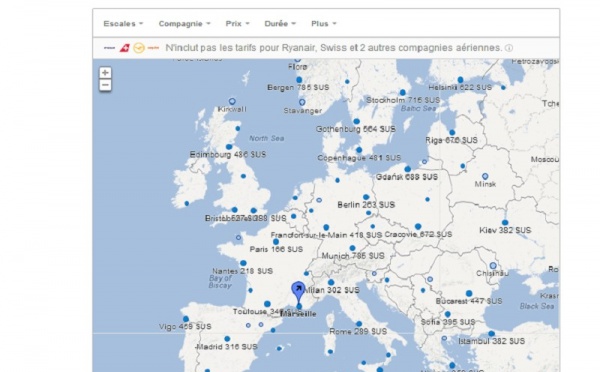600x372 pixels.
Task: Click the Ryanair logo in the notice bar
Action: (x=109, y=48)
